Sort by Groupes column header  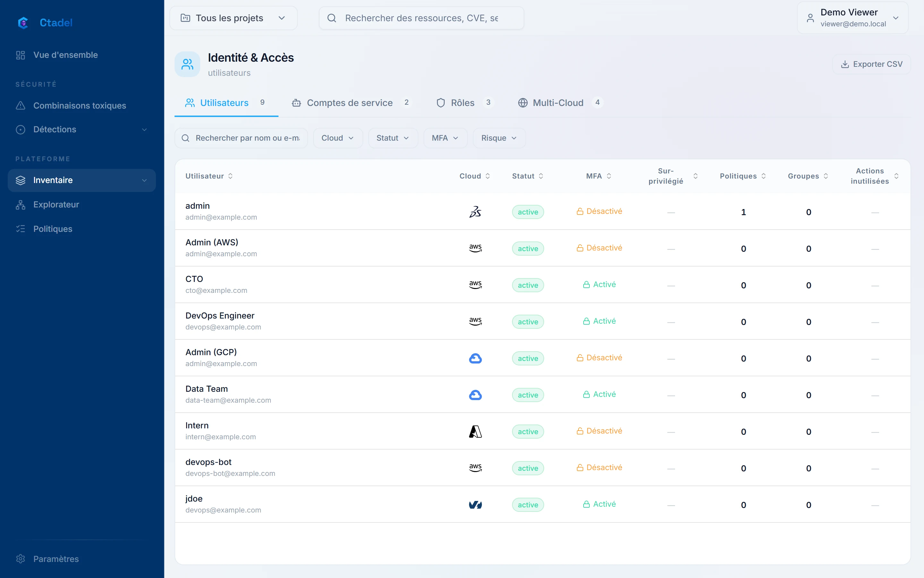click(808, 176)
